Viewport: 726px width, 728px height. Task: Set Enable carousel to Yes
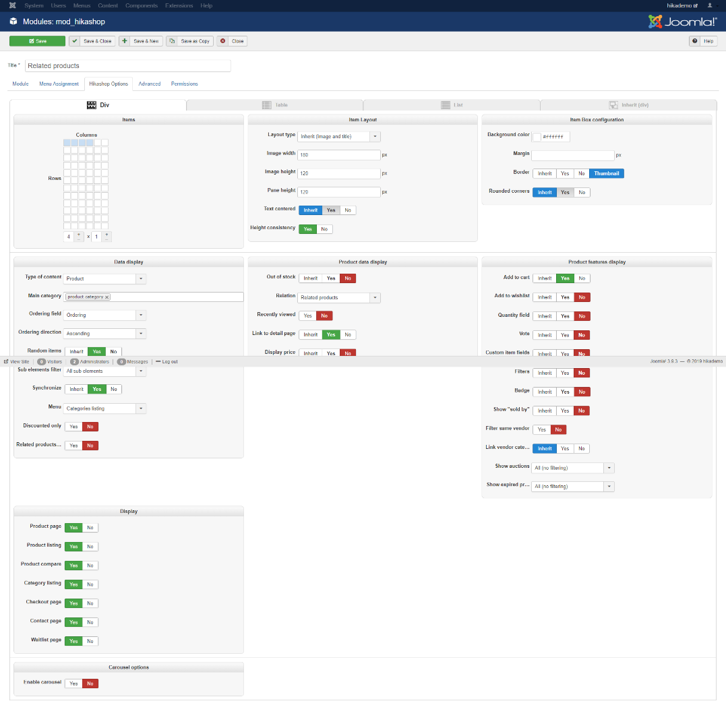(73, 684)
